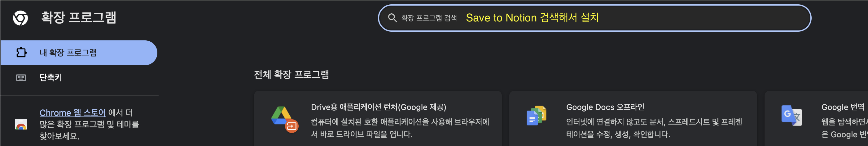868x146 pixels.
Task: Click the 전체 확장 프로그램 section heading
Action: 291,74
